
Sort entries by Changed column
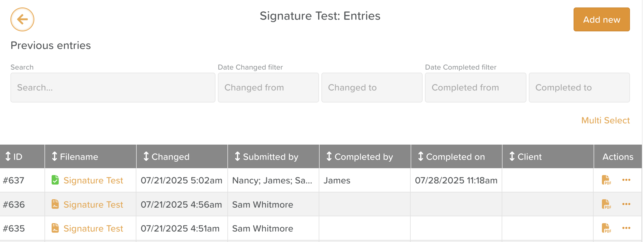tap(166, 157)
